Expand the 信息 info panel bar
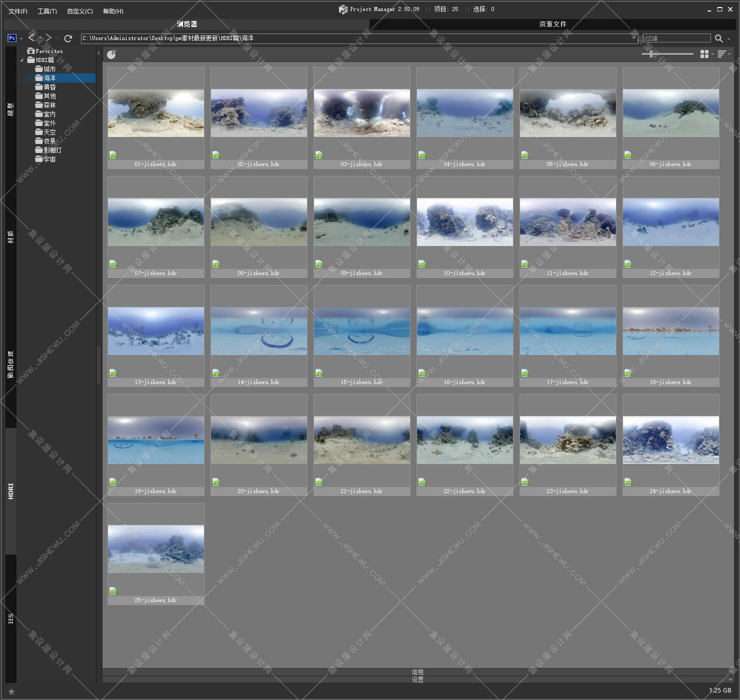This screenshot has height=700, width=740. (418, 672)
